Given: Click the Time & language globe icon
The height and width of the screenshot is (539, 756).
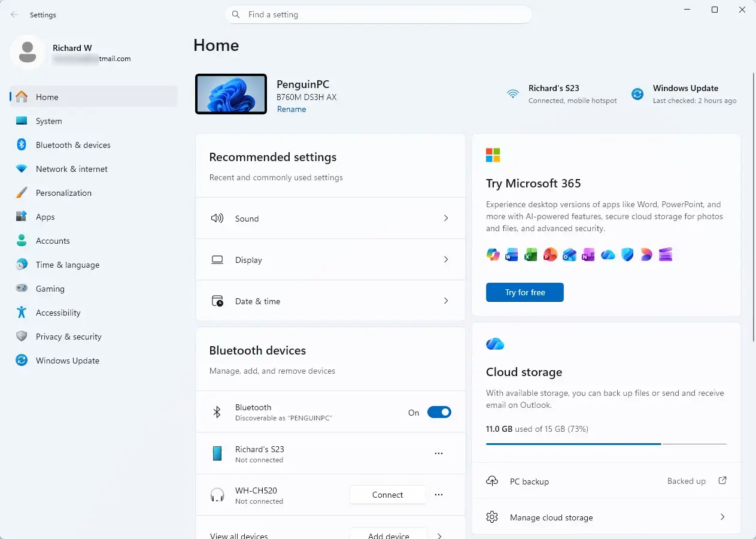Looking at the screenshot, I should 22,264.
